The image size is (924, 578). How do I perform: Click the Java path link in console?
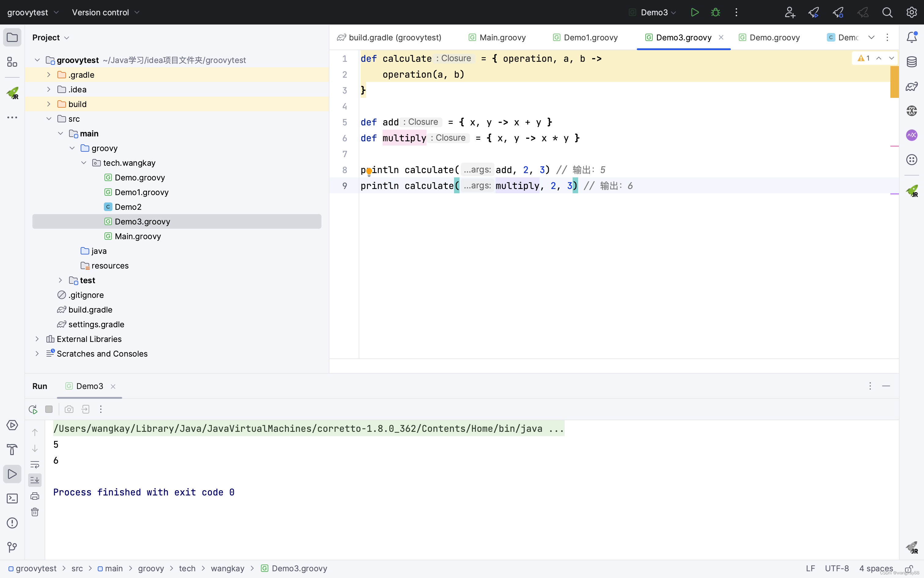[x=309, y=428]
